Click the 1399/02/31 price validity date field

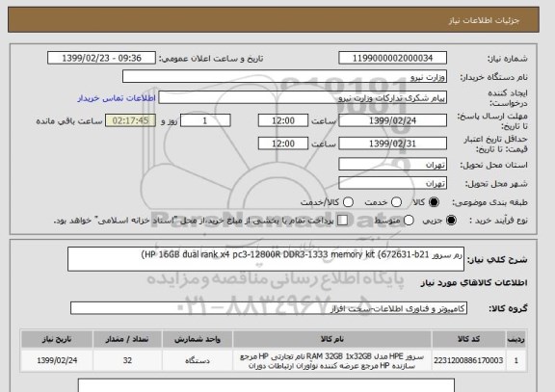click(x=392, y=144)
